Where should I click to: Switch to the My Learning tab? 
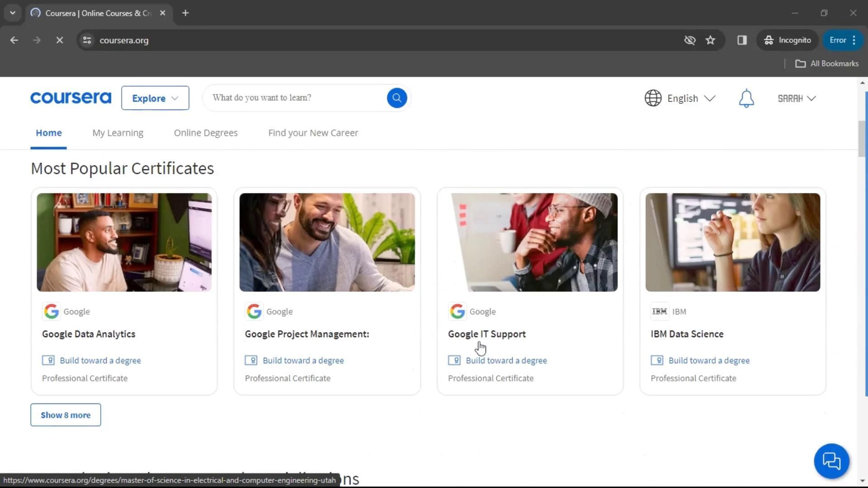tap(118, 133)
